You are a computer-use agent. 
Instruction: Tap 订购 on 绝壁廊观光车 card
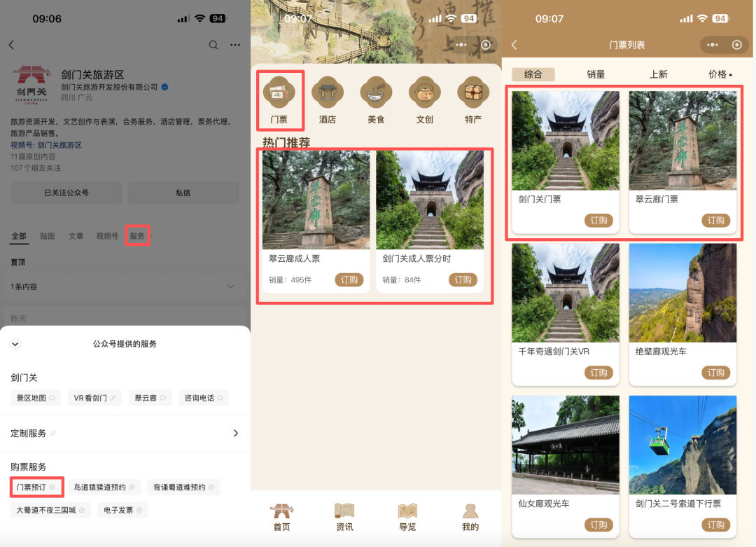click(x=716, y=373)
